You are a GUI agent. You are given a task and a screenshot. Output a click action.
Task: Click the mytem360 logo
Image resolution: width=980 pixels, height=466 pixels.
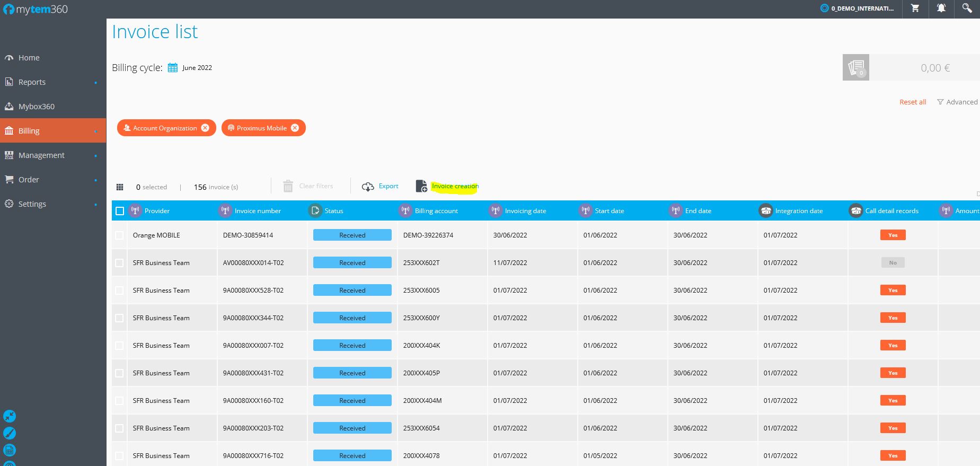coord(36,9)
